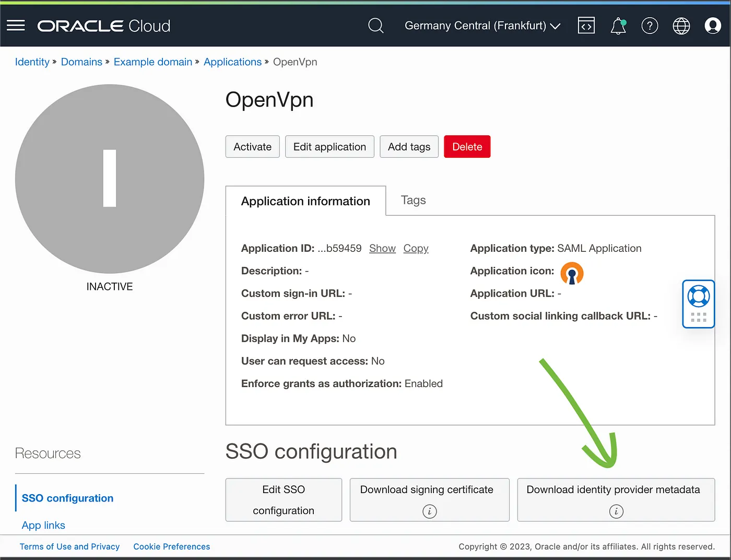Go to Example domain breadcrumb
This screenshot has width=731, height=560.
click(x=153, y=62)
